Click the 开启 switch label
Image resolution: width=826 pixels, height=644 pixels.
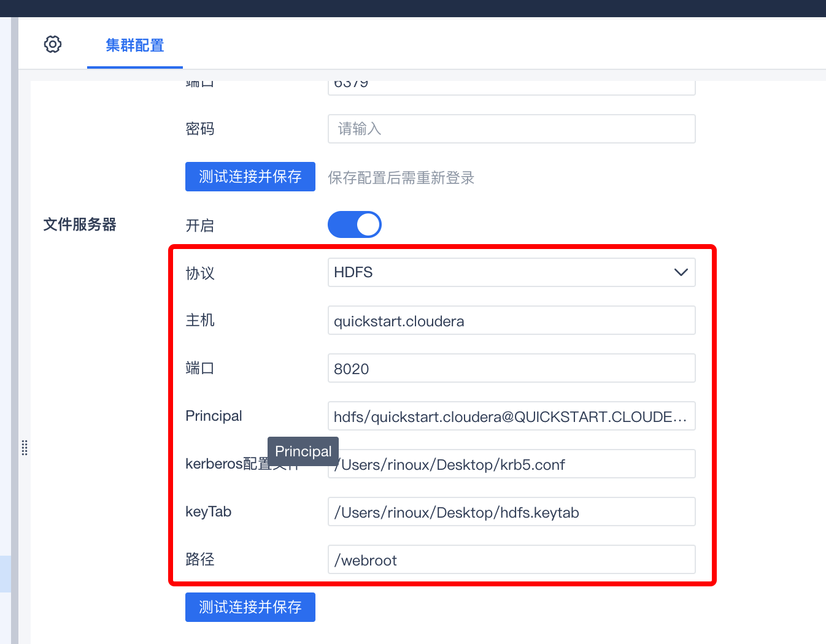tap(200, 226)
